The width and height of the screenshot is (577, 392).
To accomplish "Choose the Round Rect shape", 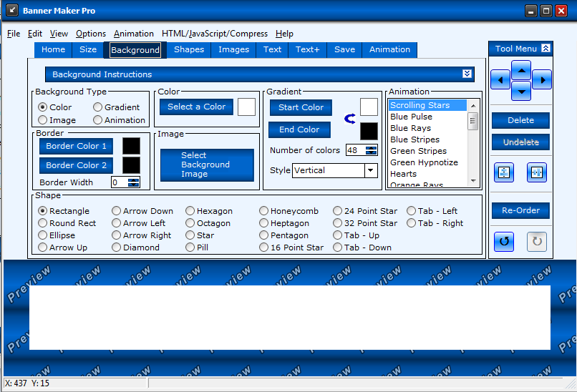I will tap(67, 223).
